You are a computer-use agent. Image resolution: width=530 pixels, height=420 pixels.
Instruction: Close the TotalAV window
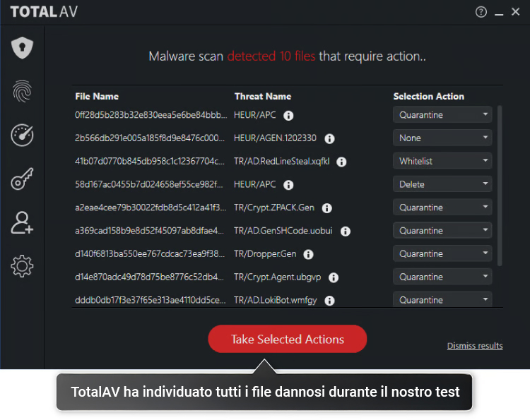click(515, 12)
